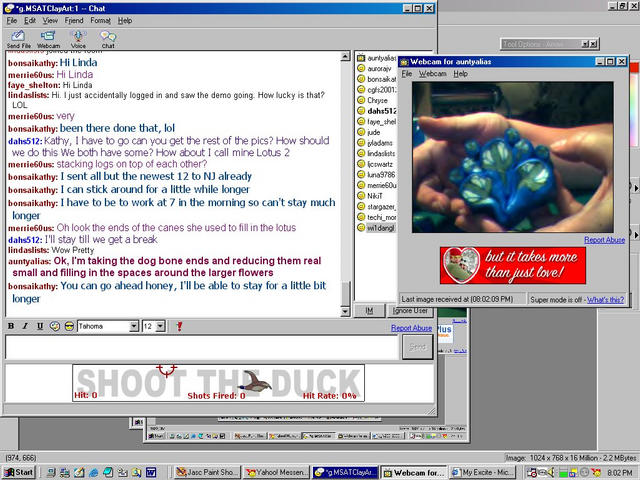Switch to Webcam for... taskbar button
The height and width of the screenshot is (480, 640).
(414, 472)
